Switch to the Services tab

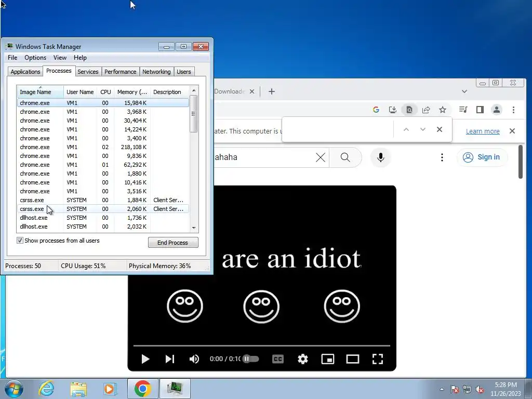pyautogui.click(x=88, y=72)
